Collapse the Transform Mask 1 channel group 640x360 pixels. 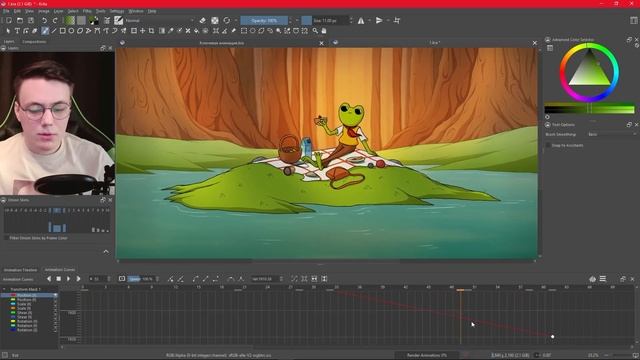coord(4,289)
